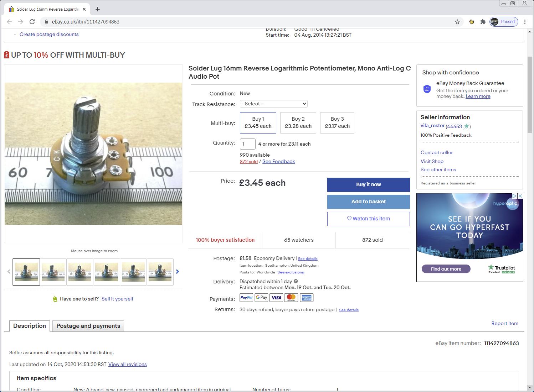Click the eBay Money Back Guarantee shield icon
Image resolution: width=534 pixels, height=392 pixels.
[427, 89]
